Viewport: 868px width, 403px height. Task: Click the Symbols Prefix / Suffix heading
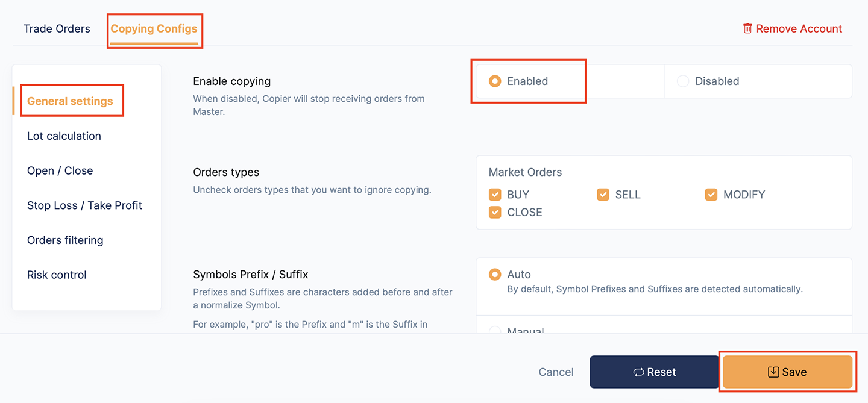click(x=251, y=275)
